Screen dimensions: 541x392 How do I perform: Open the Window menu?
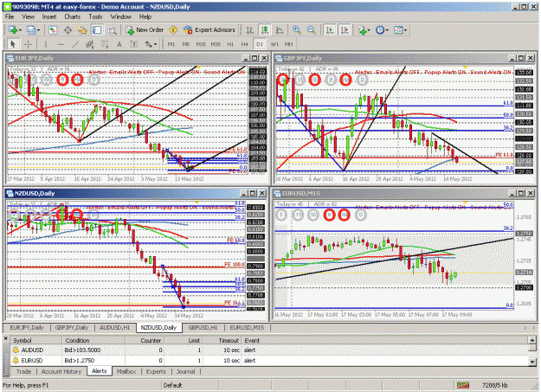[121, 16]
